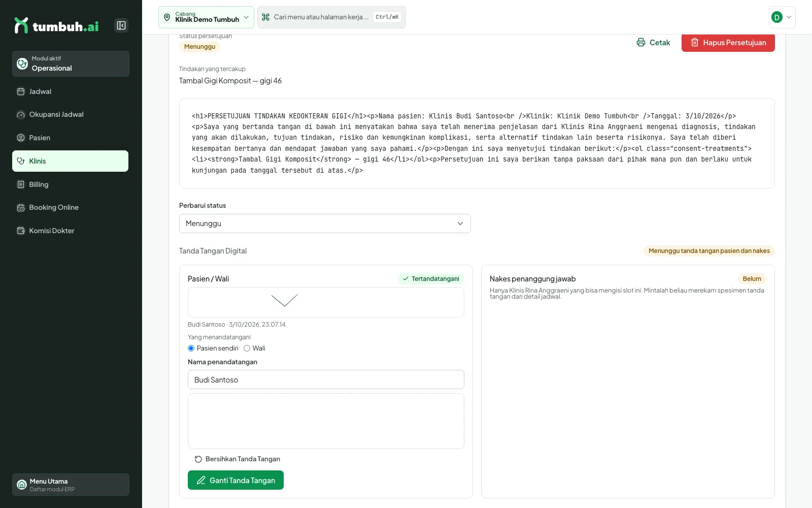Open the user avatar D menu
Viewport: 812px width, 508px height.
[782, 17]
